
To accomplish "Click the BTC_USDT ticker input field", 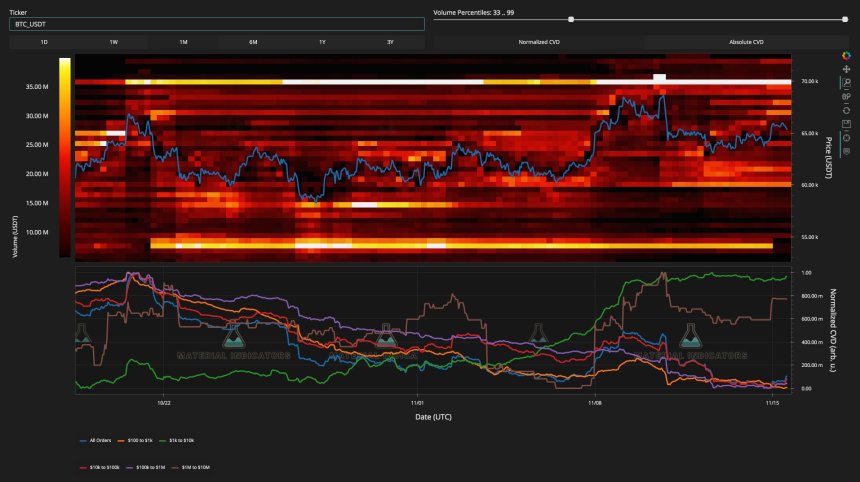I will [x=217, y=24].
